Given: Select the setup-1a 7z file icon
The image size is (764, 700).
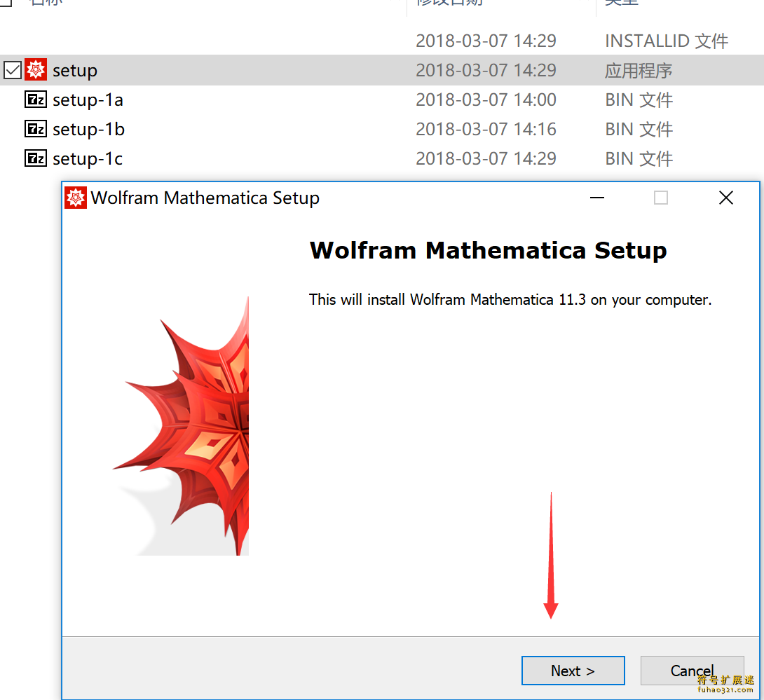Looking at the screenshot, I should [36, 99].
